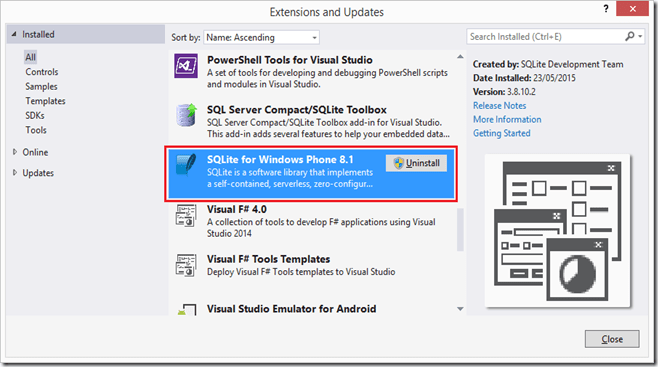Open the Release Notes link
The image size is (658, 367).
[499, 106]
